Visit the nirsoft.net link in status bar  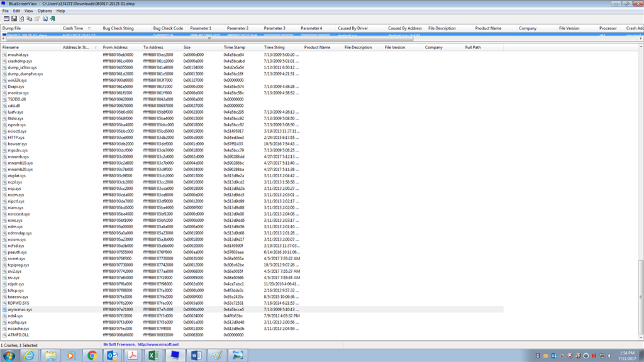tap(158, 345)
